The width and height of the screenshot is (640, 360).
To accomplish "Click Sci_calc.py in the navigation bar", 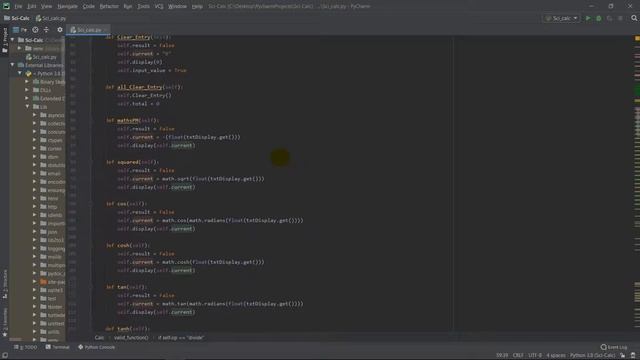I will (51, 18).
